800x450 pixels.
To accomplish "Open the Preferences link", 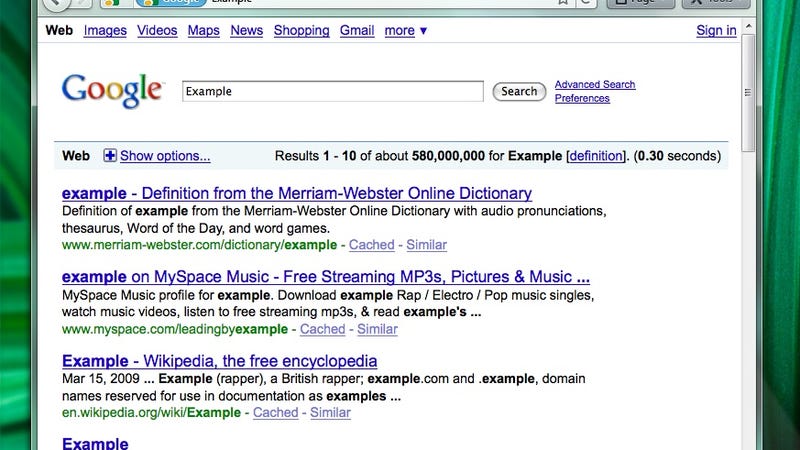I will [x=582, y=98].
